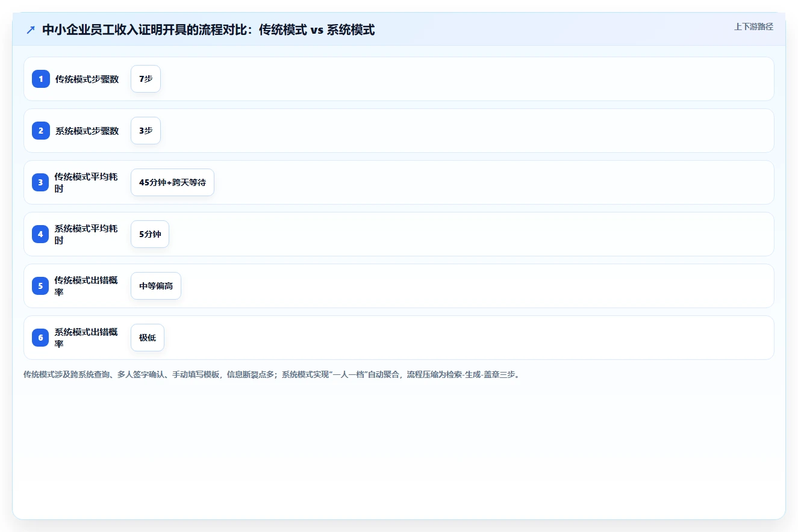
Task: Click the number 5 badge for 传统模式出错概率
Action: 41,286
